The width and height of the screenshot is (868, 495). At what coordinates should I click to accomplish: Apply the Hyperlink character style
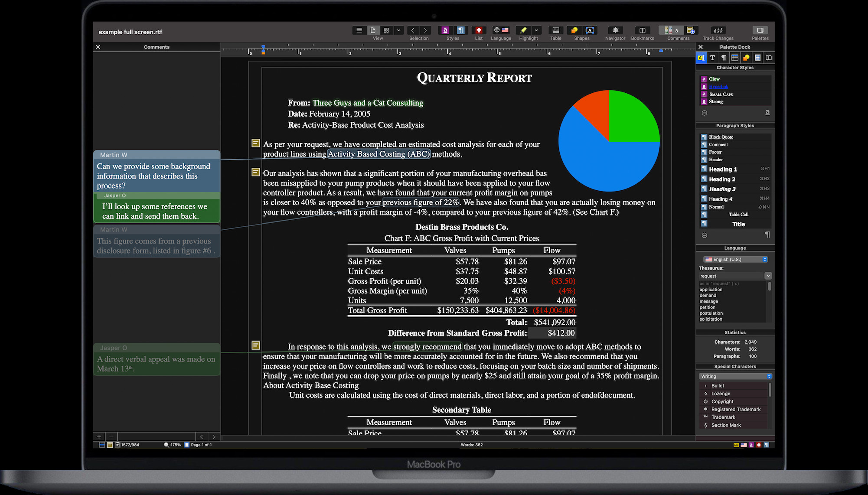coord(718,87)
